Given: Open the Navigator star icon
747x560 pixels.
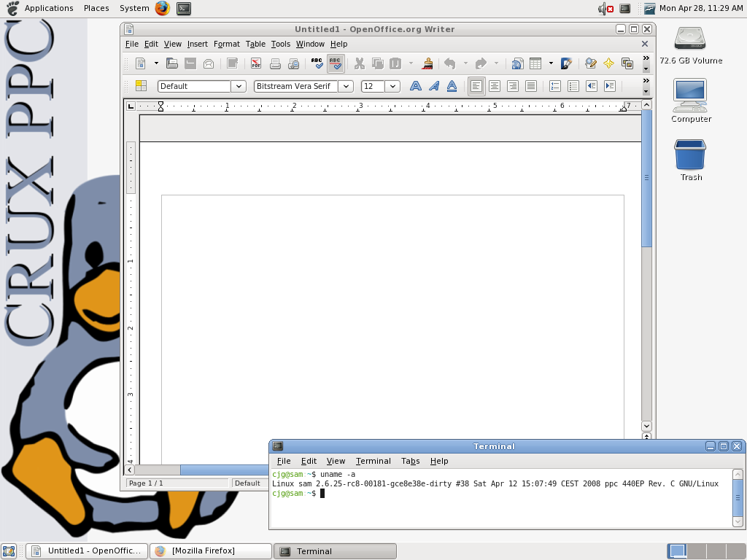Looking at the screenshot, I should (x=609, y=63).
